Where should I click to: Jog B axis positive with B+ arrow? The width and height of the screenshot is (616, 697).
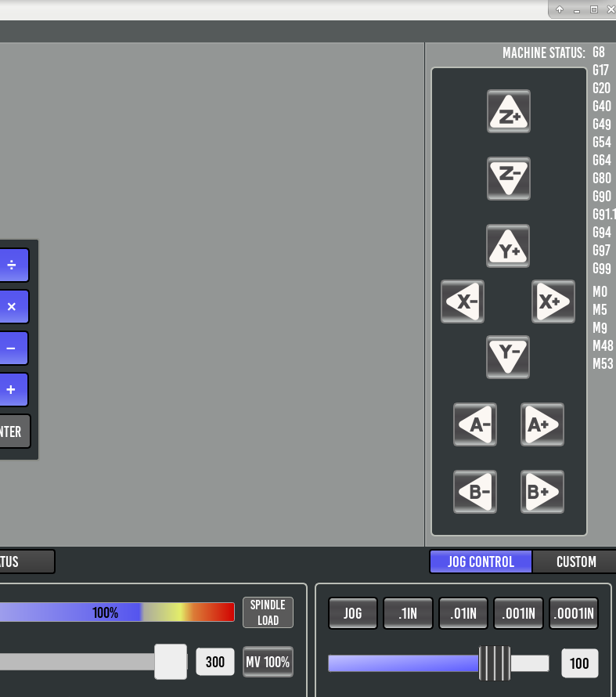(542, 492)
